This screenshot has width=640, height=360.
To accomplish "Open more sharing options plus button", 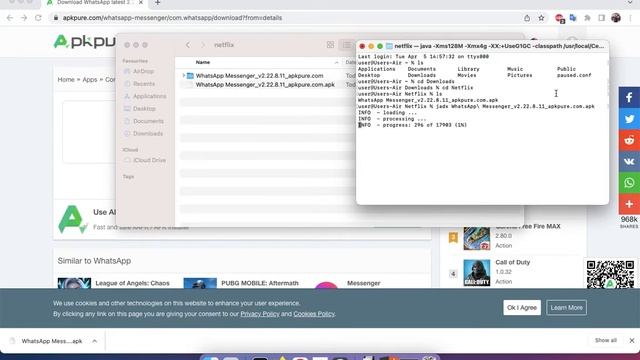I will pos(629,204).
